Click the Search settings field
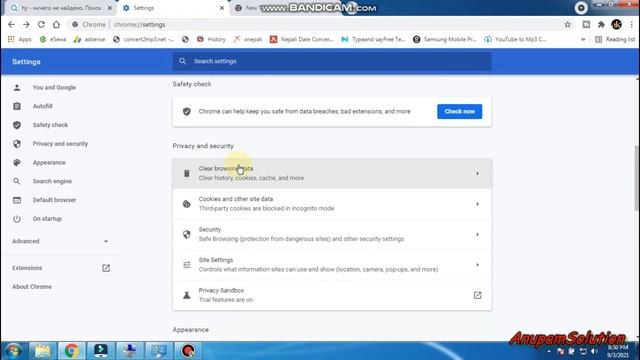The width and height of the screenshot is (640, 360). 332,61
